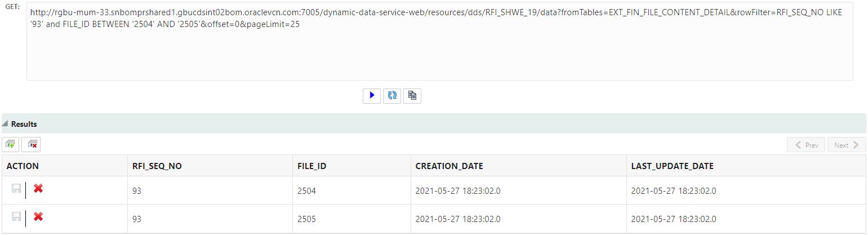Click inside the GET URL text area
868x235 pixels.
coord(439,41)
